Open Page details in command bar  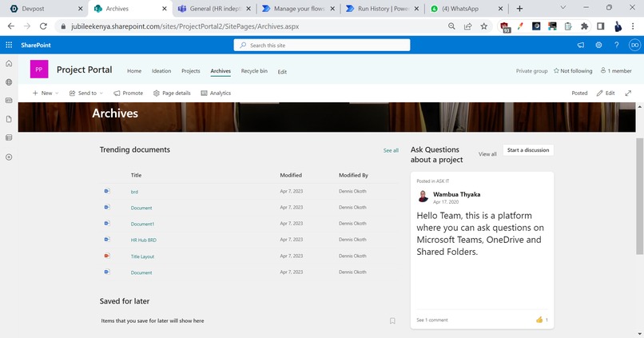tap(172, 93)
